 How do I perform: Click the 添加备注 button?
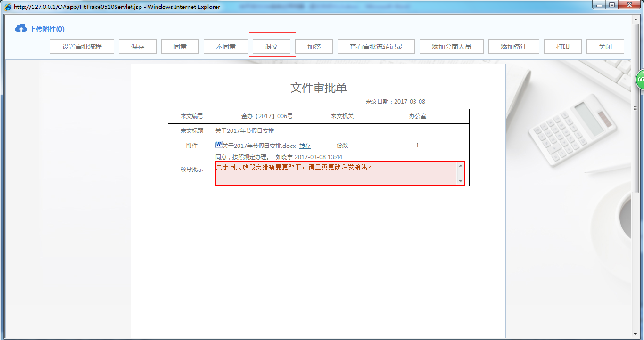(514, 47)
